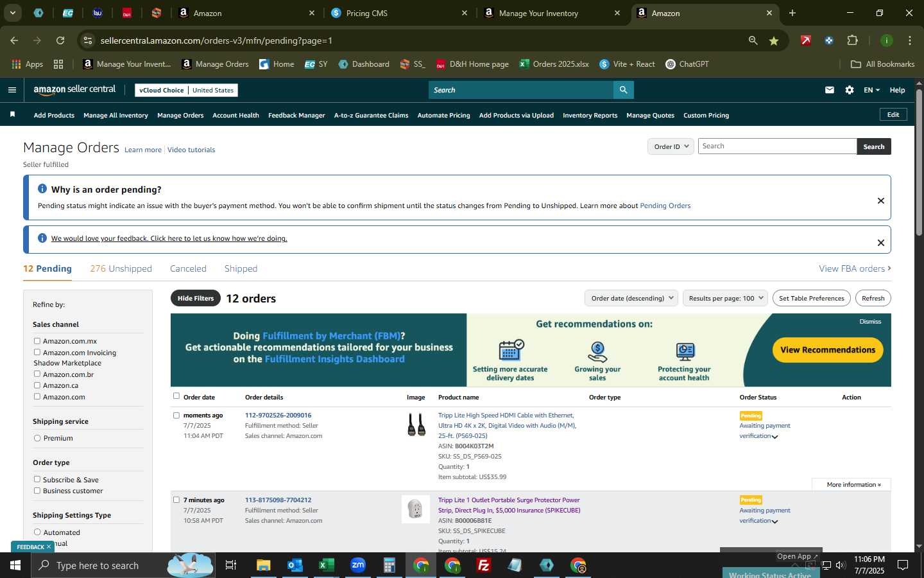
Task: Open the Chrome three-dot menu
Action: [910, 40]
